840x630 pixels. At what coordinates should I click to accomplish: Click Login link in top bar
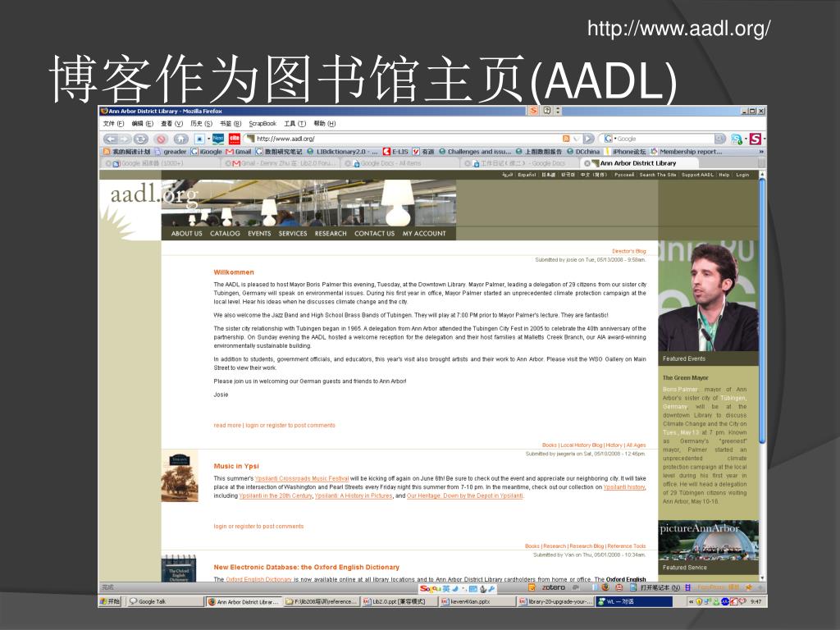pyautogui.click(x=742, y=175)
